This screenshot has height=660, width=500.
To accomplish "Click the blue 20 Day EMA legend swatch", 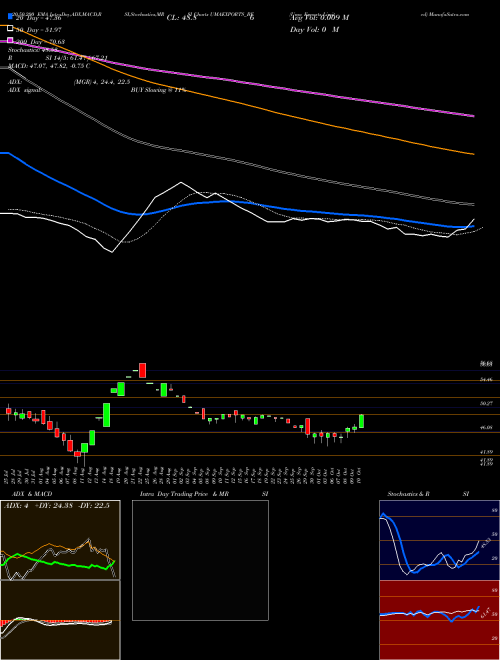I will coord(11,17).
